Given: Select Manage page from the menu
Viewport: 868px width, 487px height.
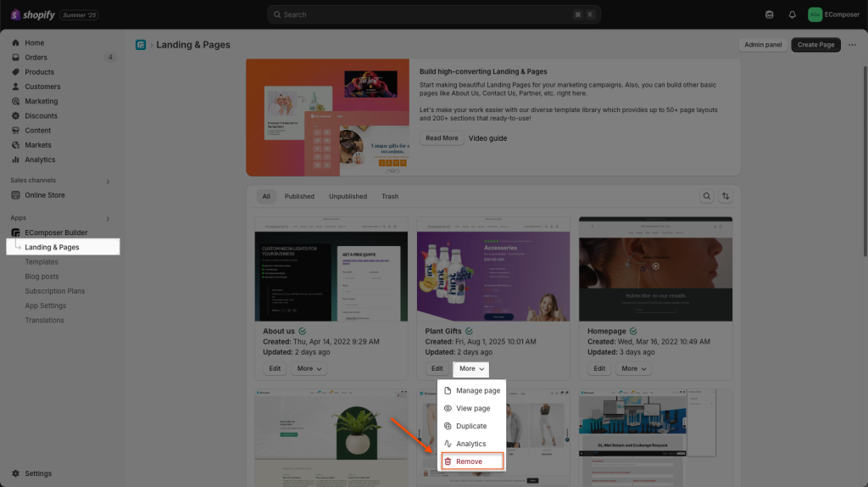Looking at the screenshot, I should pyautogui.click(x=471, y=390).
